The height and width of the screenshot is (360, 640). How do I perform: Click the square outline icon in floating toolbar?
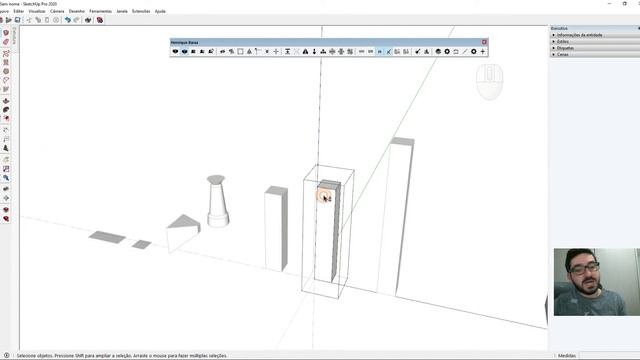click(240, 51)
